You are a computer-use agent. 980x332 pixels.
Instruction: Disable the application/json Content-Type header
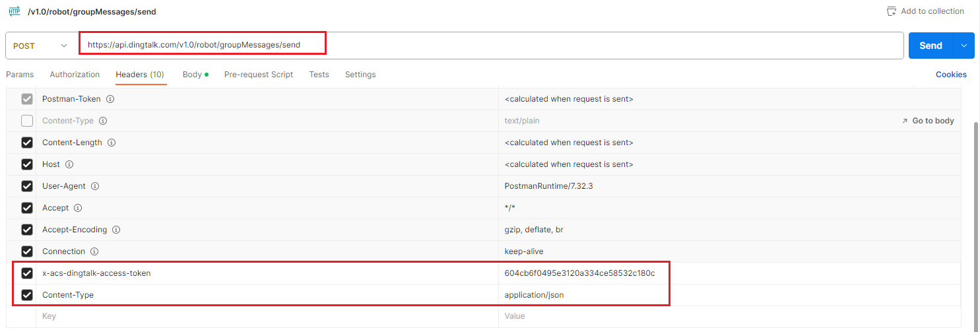tap(27, 295)
